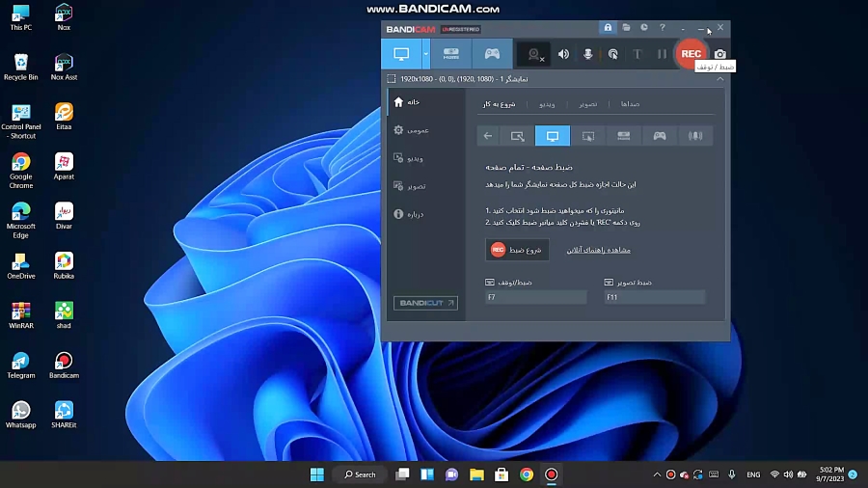The image size is (868, 488).
Task: Select fullscreen recording mode icon
Action: click(553, 136)
